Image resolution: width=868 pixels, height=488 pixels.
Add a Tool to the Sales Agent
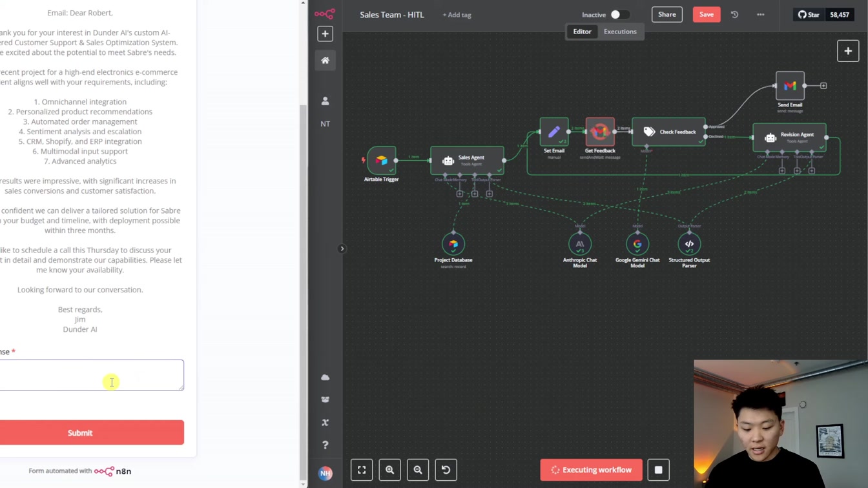coord(475,194)
